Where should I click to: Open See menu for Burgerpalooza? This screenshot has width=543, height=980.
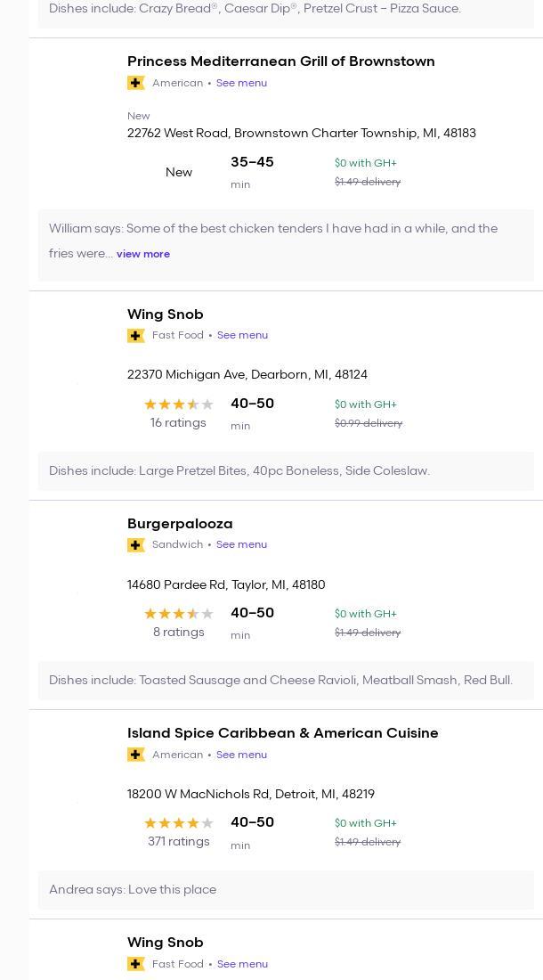coord(241,544)
